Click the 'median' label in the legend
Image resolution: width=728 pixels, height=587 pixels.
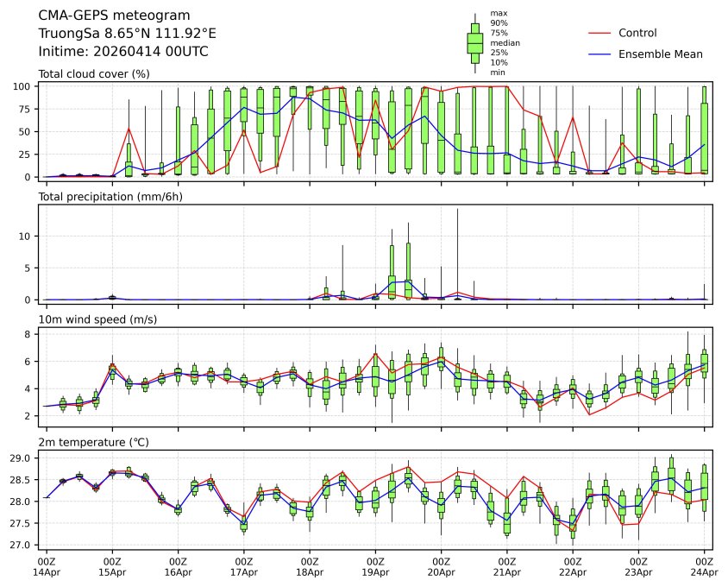(x=505, y=42)
